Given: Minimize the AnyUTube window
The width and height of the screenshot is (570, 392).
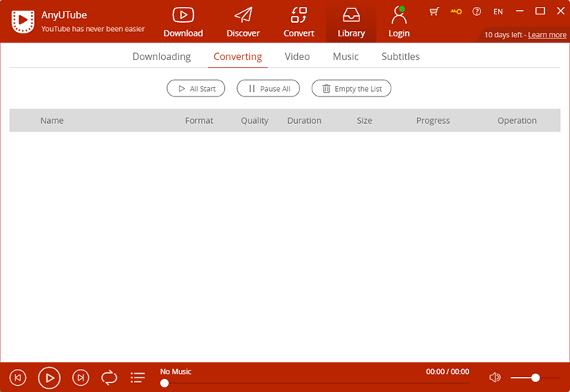Looking at the screenshot, I should 520,11.
